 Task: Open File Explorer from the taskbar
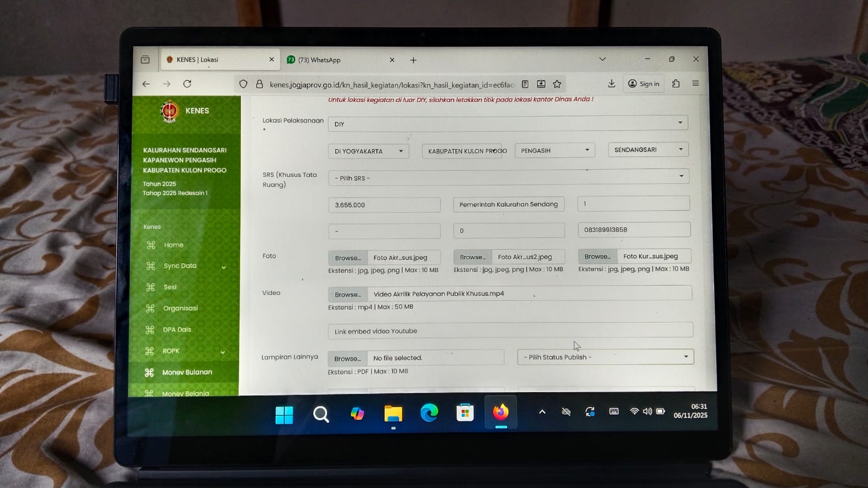point(393,414)
